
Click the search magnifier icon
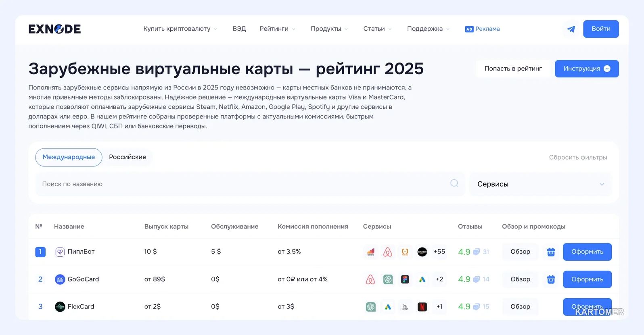[454, 183]
